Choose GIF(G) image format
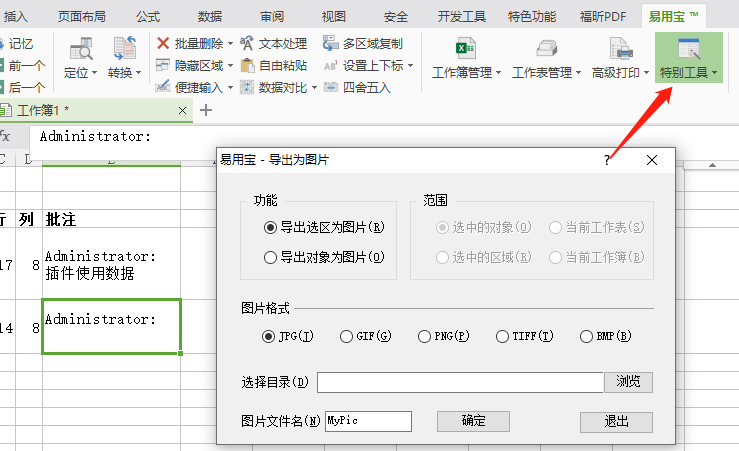The image size is (739, 451). 366,336
